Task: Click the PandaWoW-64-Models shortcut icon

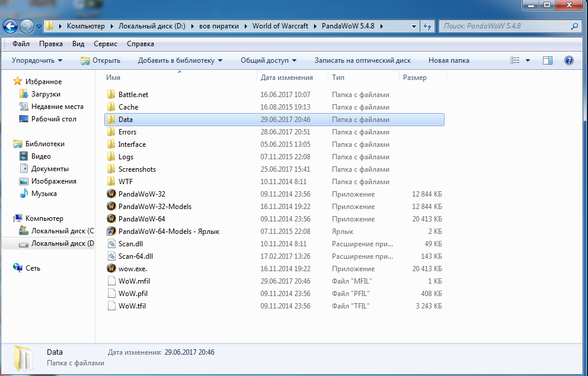Action: click(111, 232)
